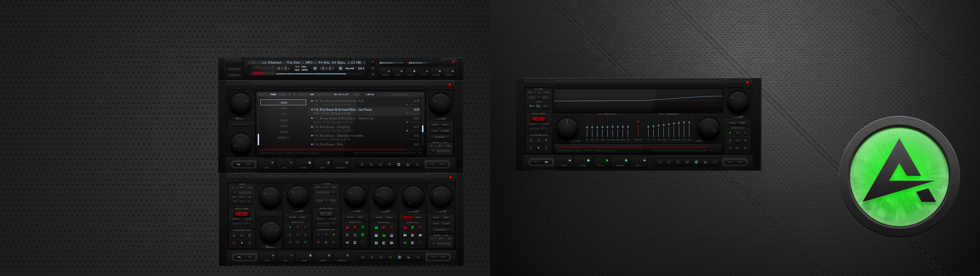The width and height of the screenshot is (980, 276).
Task: Click the playlist vertical scrollbar thumb
Action: (x=423, y=129)
